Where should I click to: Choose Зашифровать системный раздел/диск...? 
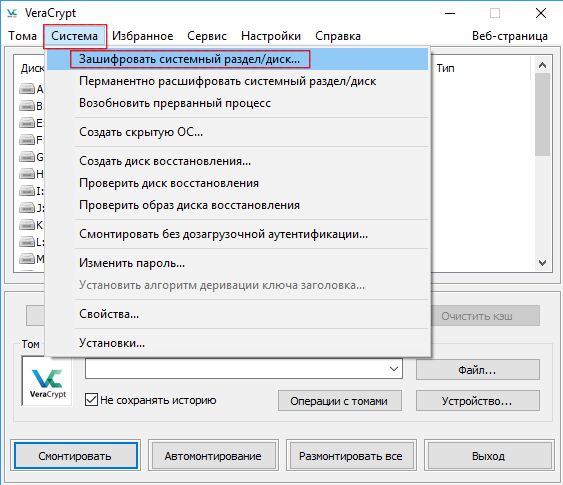pos(238,59)
